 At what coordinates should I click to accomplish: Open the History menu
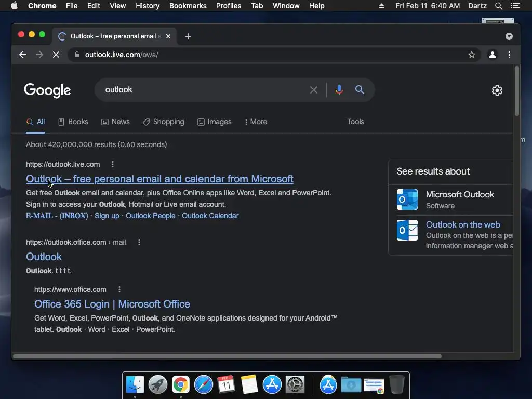[148, 6]
